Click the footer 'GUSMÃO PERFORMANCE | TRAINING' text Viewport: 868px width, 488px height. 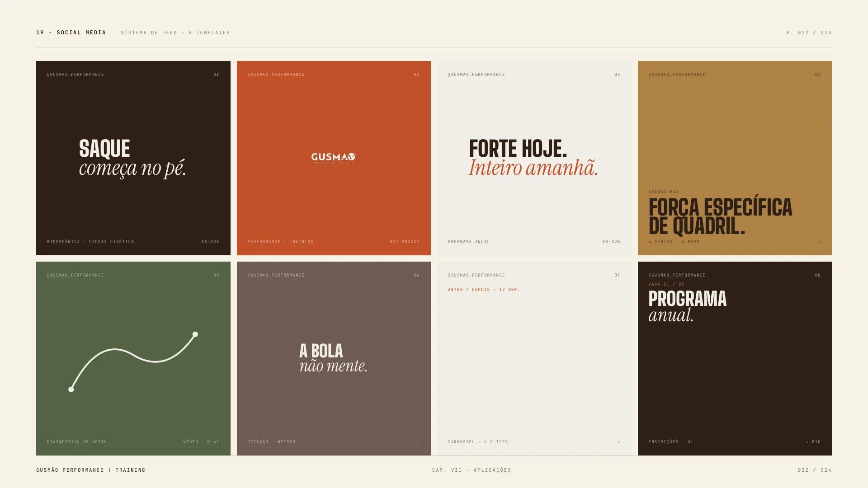[91, 470]
